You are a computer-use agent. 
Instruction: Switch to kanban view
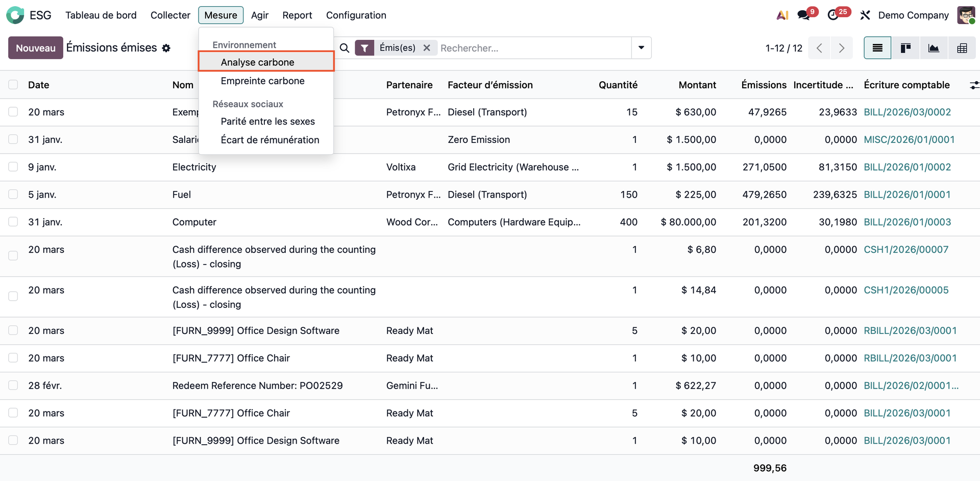point(905,48)
